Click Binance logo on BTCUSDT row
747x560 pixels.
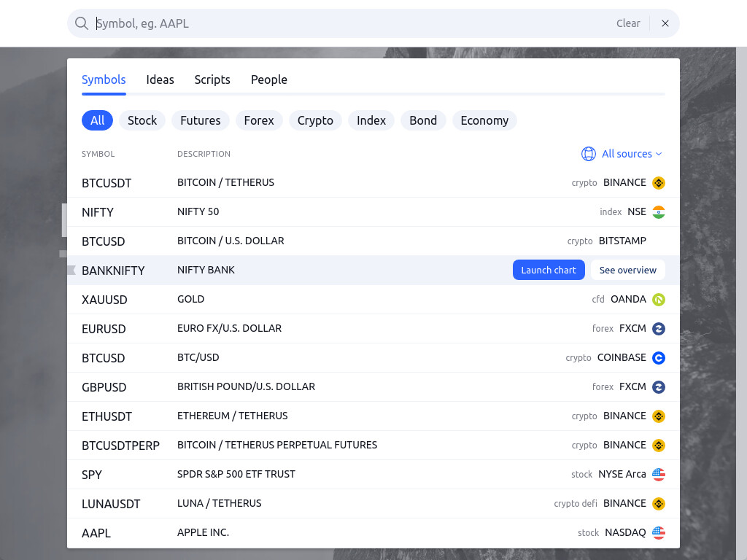[x=659, y=183]
